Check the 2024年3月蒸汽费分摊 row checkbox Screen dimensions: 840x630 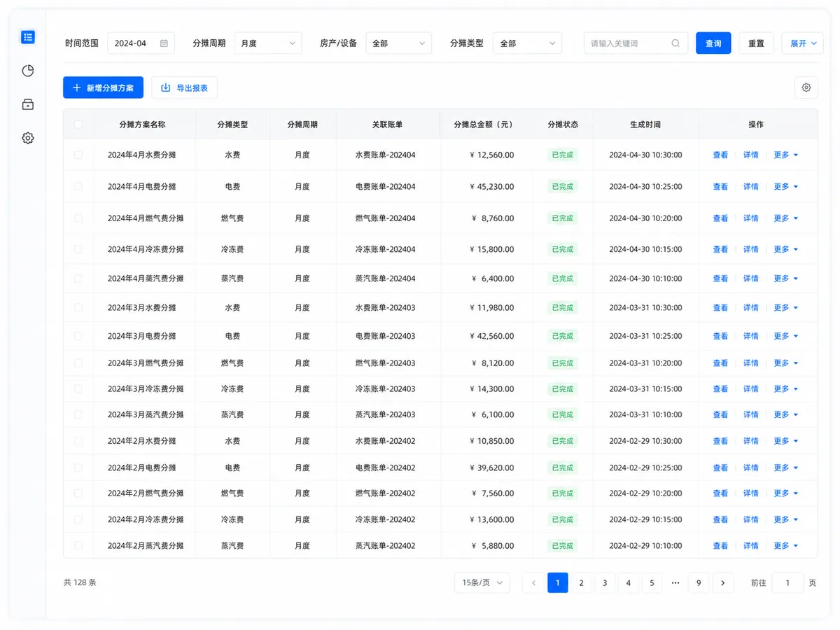coord(78,414)
